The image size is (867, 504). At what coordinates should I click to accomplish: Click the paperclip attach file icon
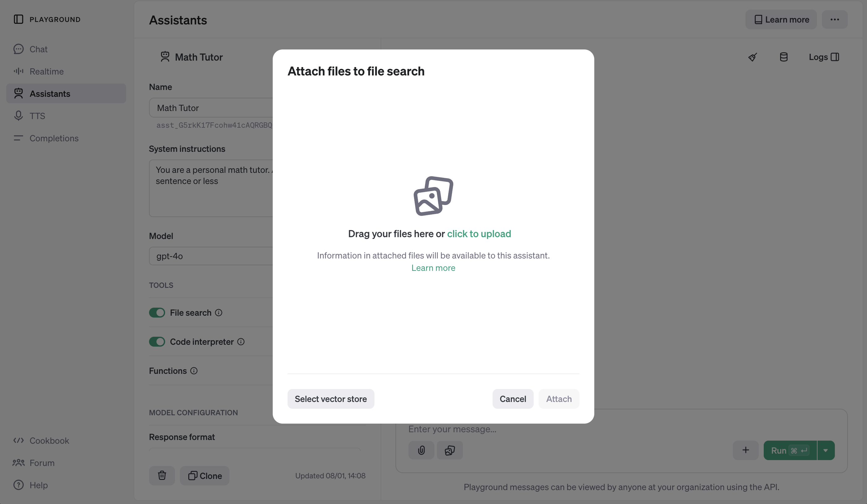421,450
